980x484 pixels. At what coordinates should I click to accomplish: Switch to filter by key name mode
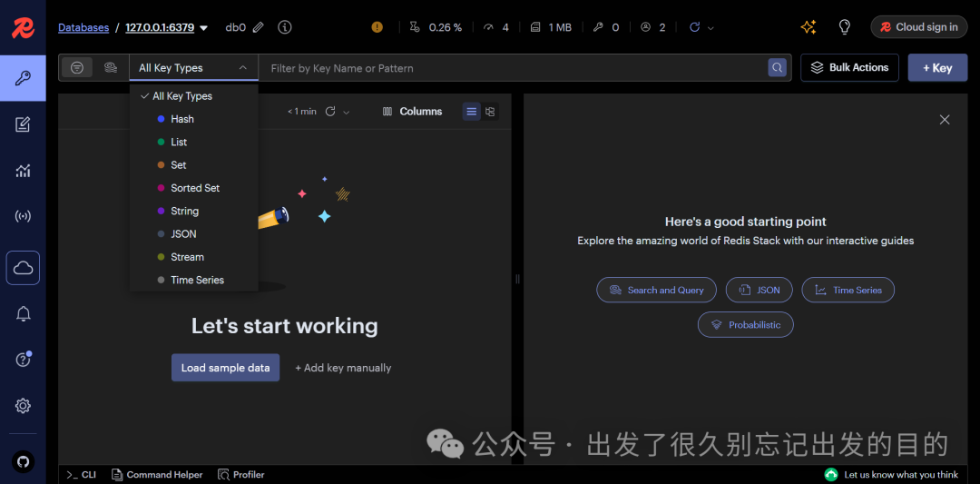77,67
